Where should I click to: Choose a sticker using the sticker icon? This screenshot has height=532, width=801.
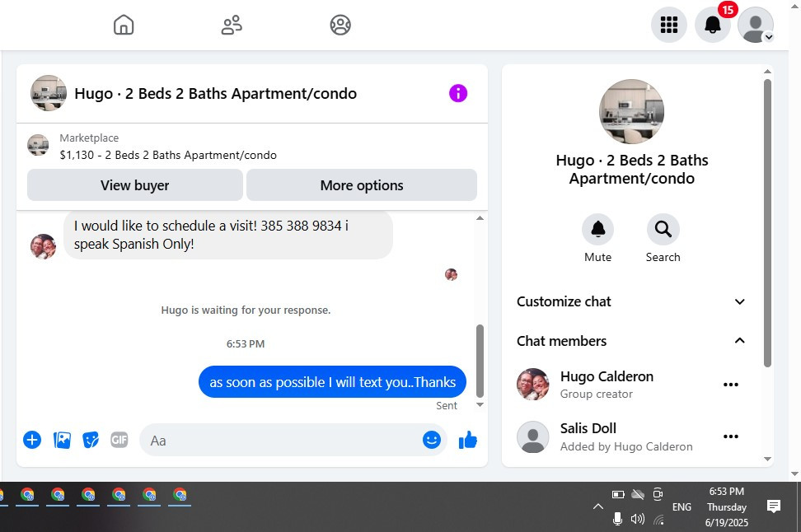tap(91, 440)
